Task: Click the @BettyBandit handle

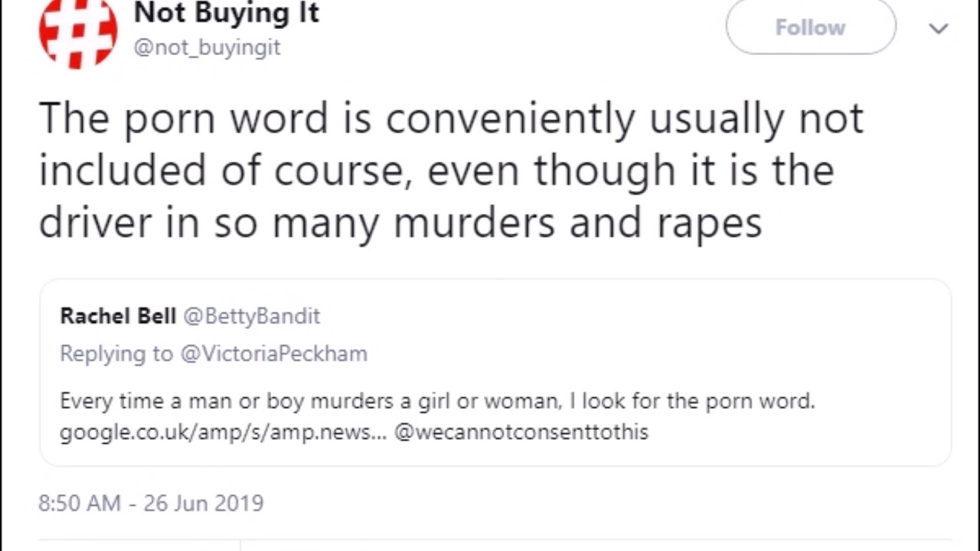Action: tap(251, 316)
